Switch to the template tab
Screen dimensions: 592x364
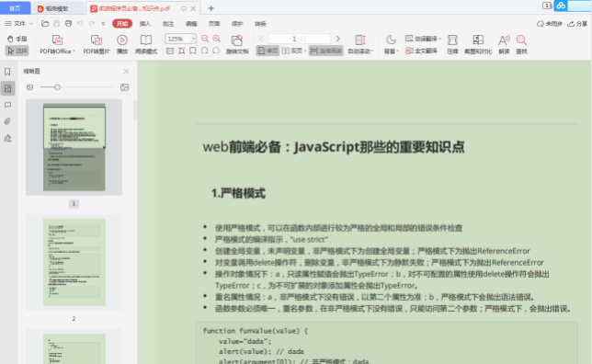click(x=57, y=8)
